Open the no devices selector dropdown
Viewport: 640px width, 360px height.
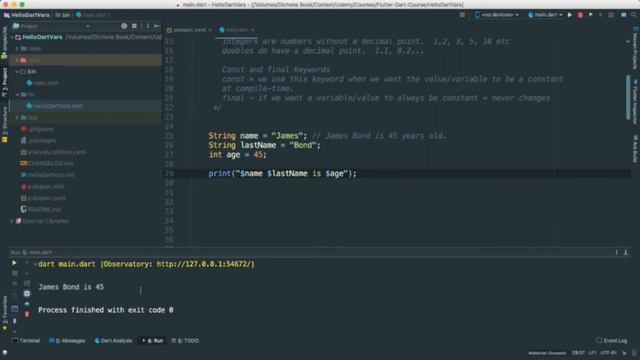point(497,15)
